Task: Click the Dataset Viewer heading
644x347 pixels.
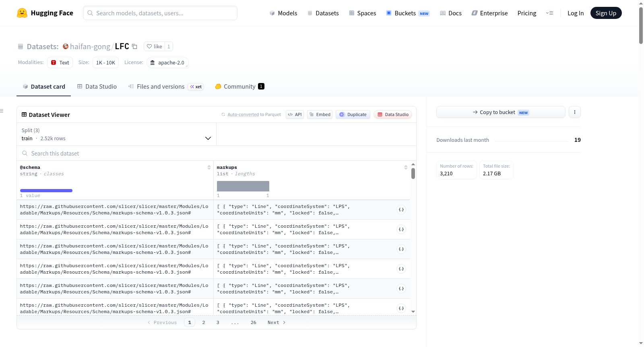Action: pyautogui.click(x=50, y=115)
